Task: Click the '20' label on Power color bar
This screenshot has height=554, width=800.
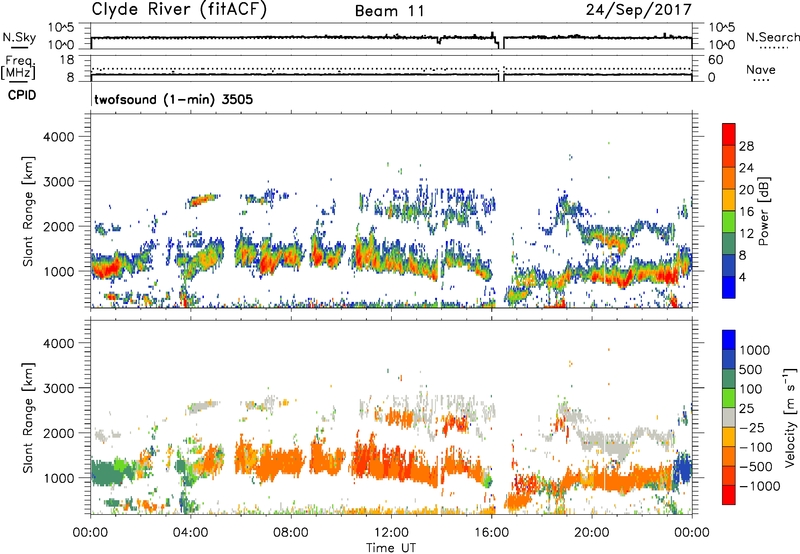Action: [746, 190]
